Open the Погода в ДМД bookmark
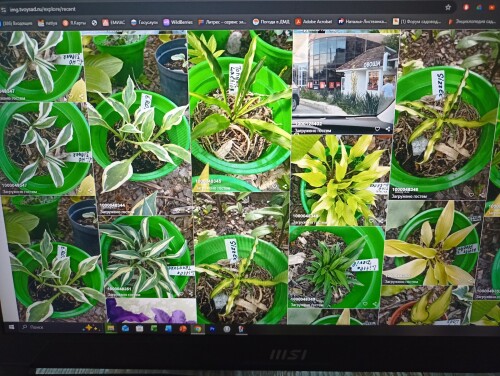The width and height of the screenshot is (500, 376). pos(271,22)
